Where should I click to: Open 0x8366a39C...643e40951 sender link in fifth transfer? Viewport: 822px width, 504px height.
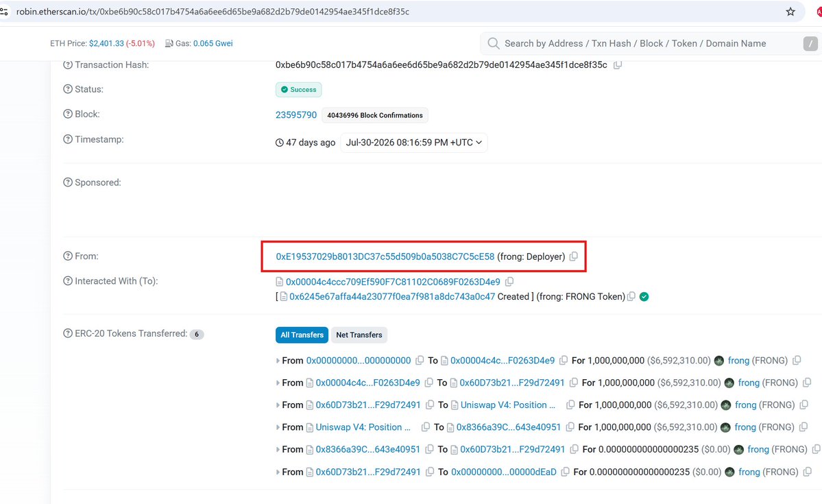(368, 449)
